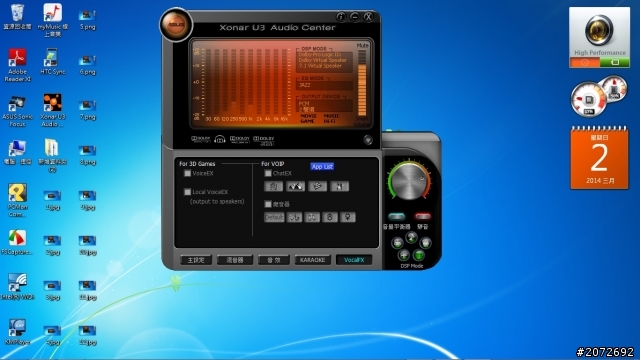Click the High Performance power gadget

coord(600,37)
